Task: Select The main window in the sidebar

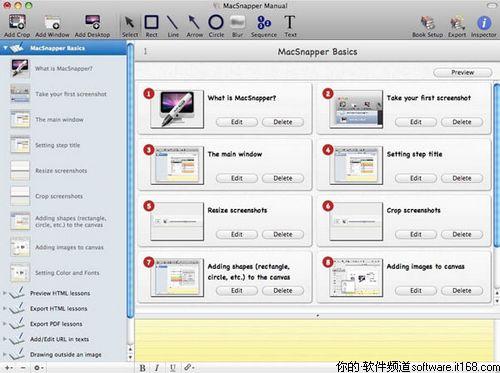Action: (x=63, y=119)
